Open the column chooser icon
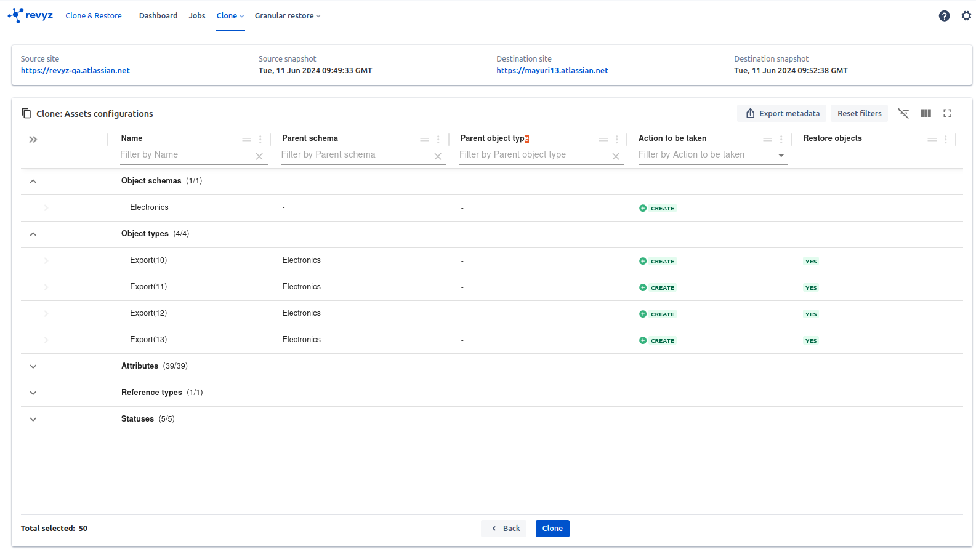 926,113
